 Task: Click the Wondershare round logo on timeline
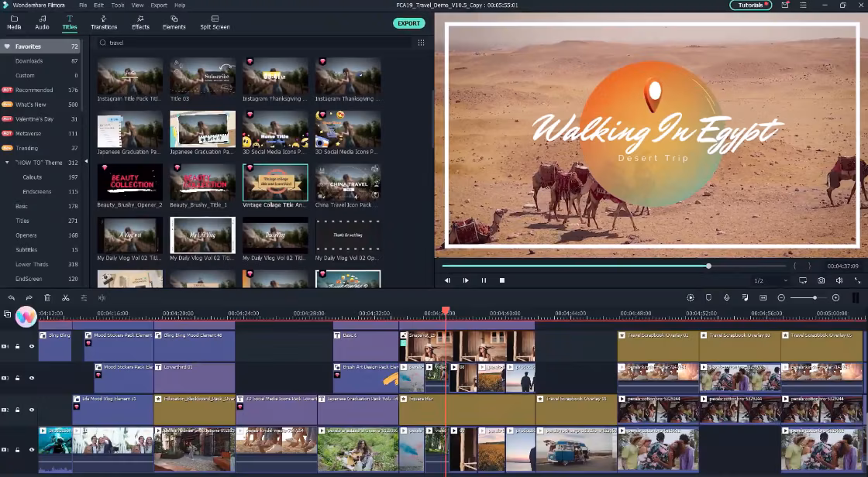(x=26, y=317)
